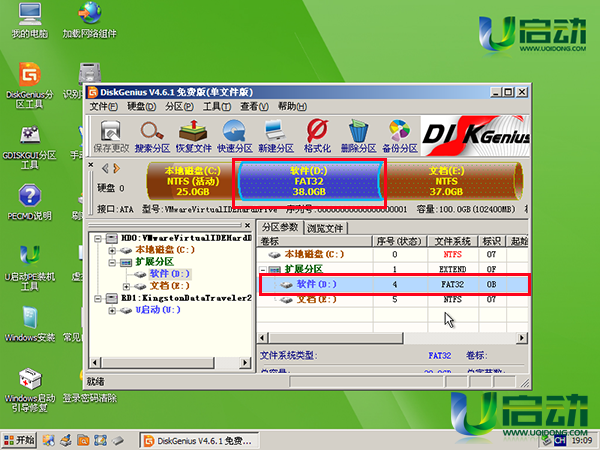Open GDISKGUI分区工具 desktop icon

coord(29,147)
